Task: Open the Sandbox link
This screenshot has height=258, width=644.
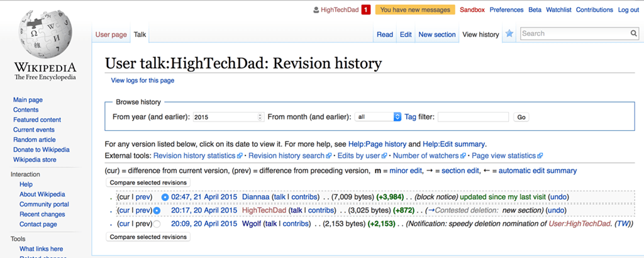Action: 472,10
